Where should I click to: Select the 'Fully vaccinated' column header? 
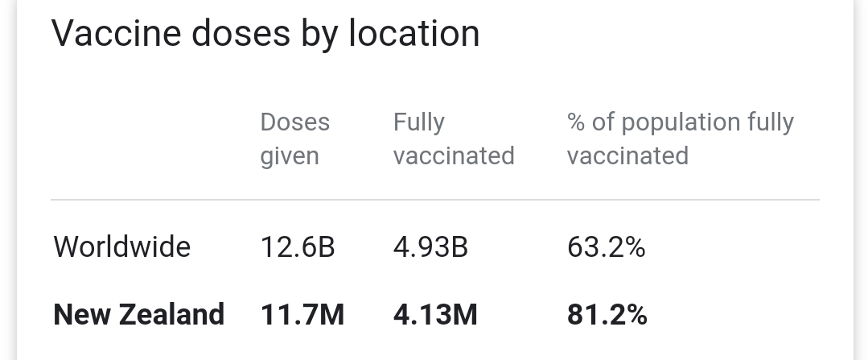pyautogui.click(x=454, y=139)
